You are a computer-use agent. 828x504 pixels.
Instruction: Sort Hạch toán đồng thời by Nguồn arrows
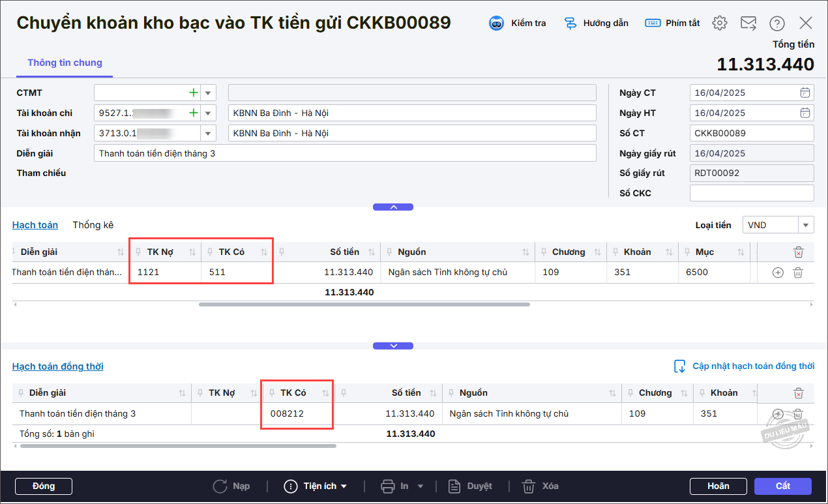tap(612, 393)
